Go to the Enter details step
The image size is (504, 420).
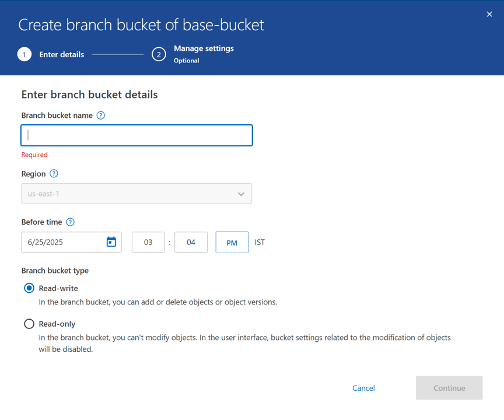61,55
